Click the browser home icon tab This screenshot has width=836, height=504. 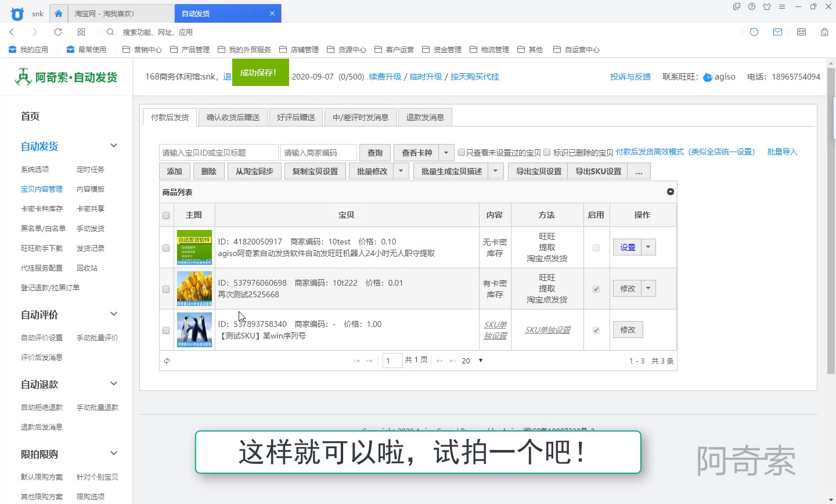59,13
